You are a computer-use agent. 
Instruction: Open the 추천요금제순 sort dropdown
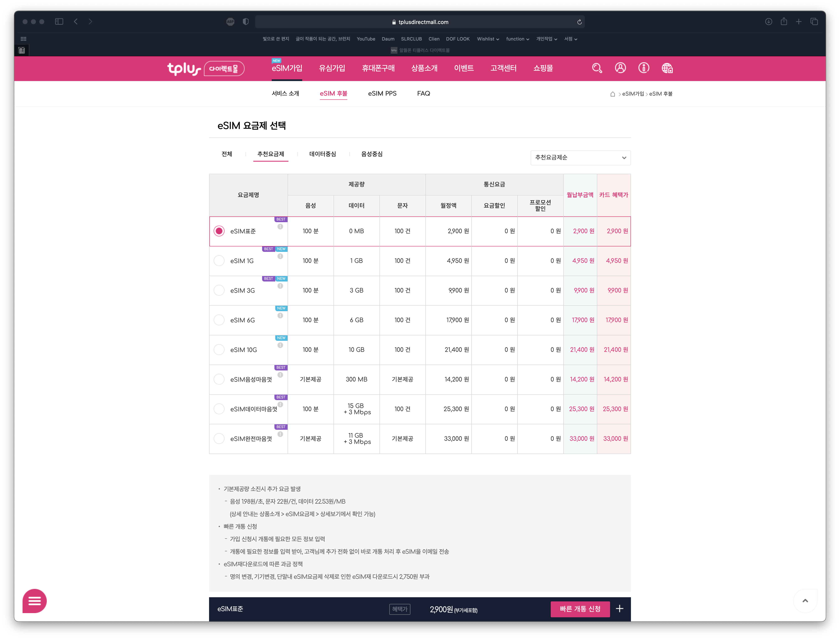tap(580, 157)
